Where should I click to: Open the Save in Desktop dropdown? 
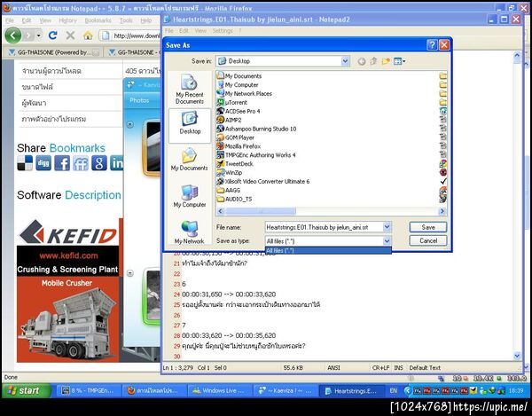[x=345, y=61]
